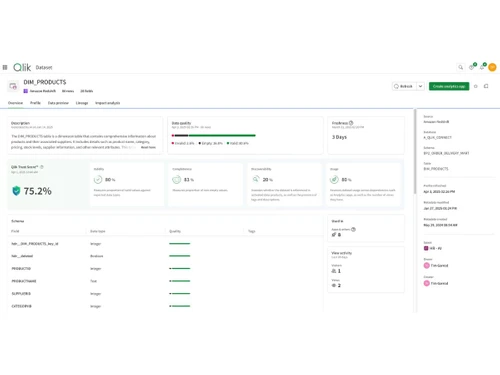Click the trust score shield icon
Viewport: 500px width, 375px height.
pos(16,191)
